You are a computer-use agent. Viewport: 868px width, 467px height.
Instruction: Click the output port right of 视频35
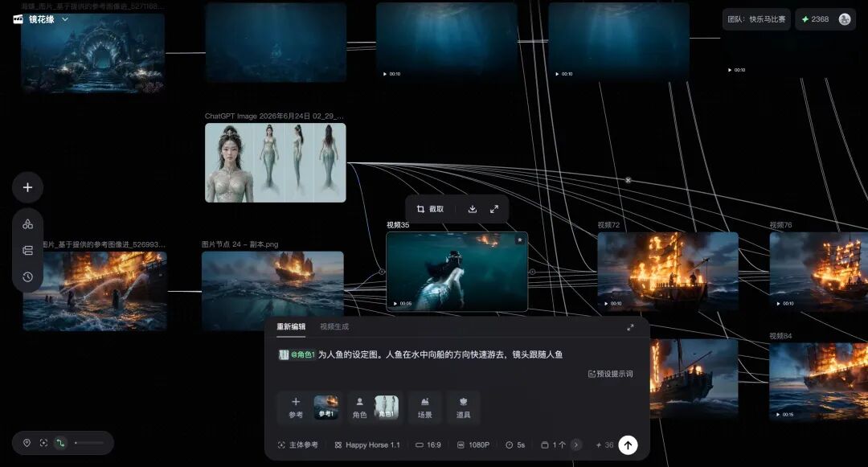tap(532, 272)
